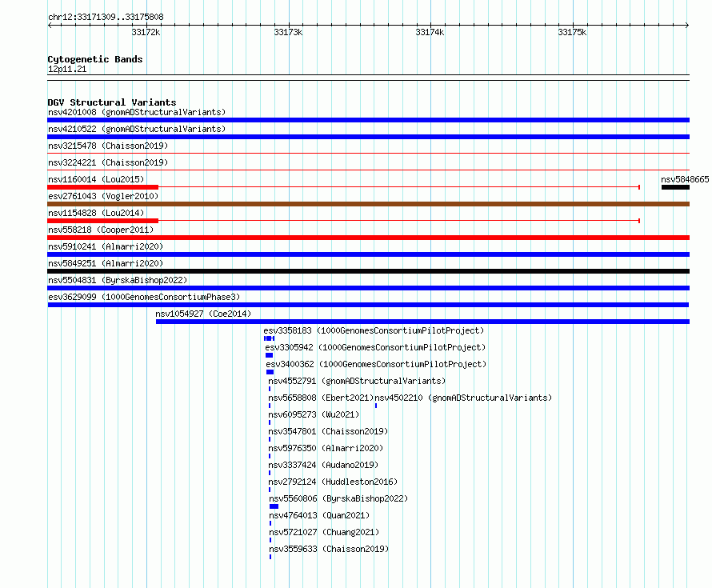Click the 33173k ruler mark

pos(288,32)
